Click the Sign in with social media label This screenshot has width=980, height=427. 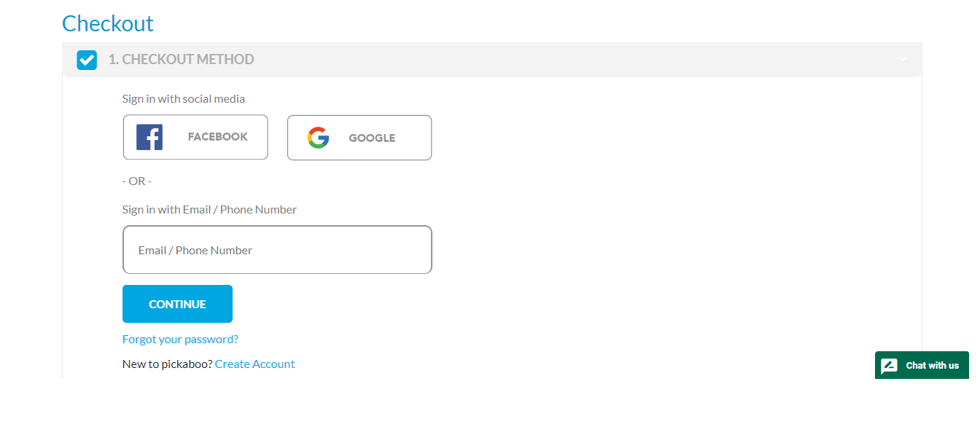(184, 99)
